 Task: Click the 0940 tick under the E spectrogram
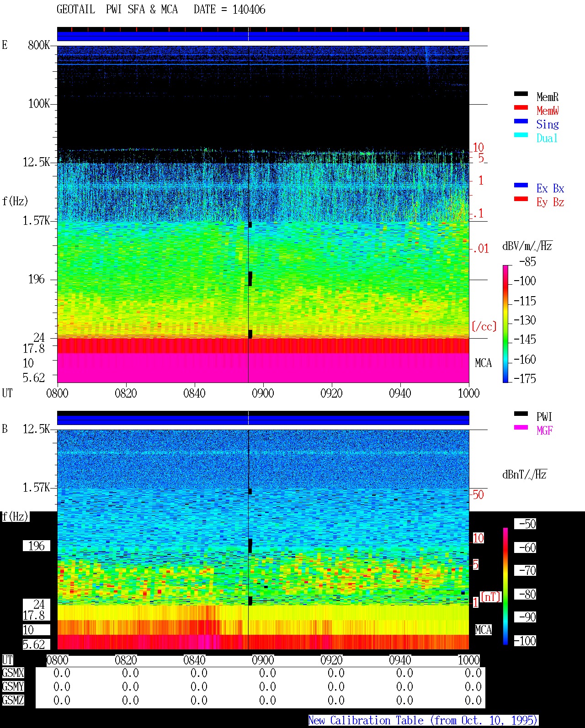400,393
